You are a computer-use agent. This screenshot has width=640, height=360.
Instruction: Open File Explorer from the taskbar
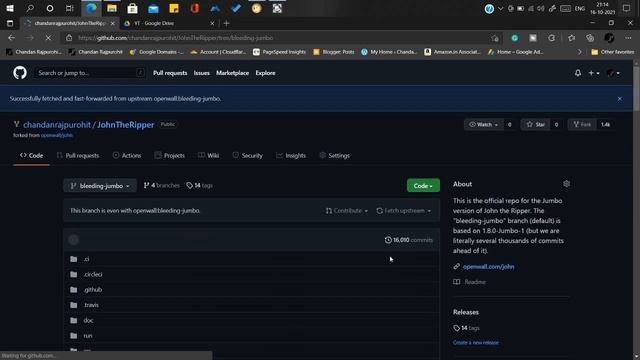click(x=112, y=8)
